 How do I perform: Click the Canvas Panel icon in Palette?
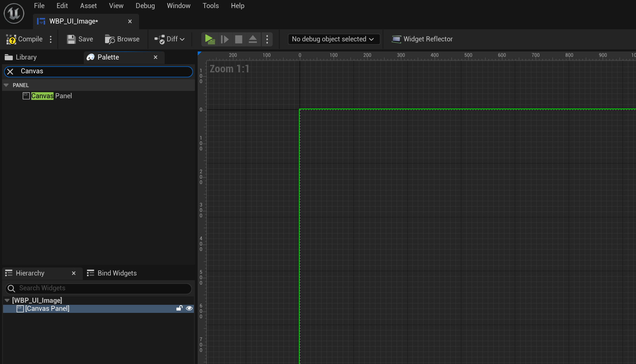click(x=26, y=96)
